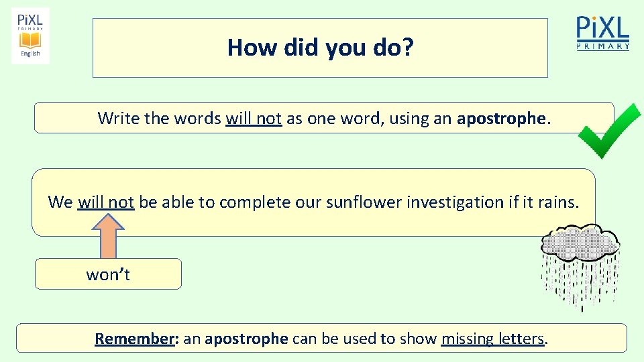
Task: Click the underlined "Remember" word
Action: (134, 339)
